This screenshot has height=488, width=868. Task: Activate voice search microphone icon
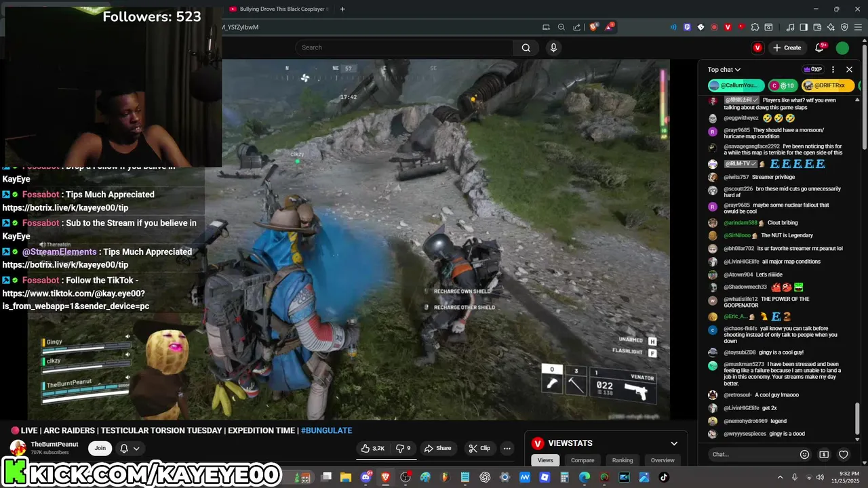click(x=553, y=47)
